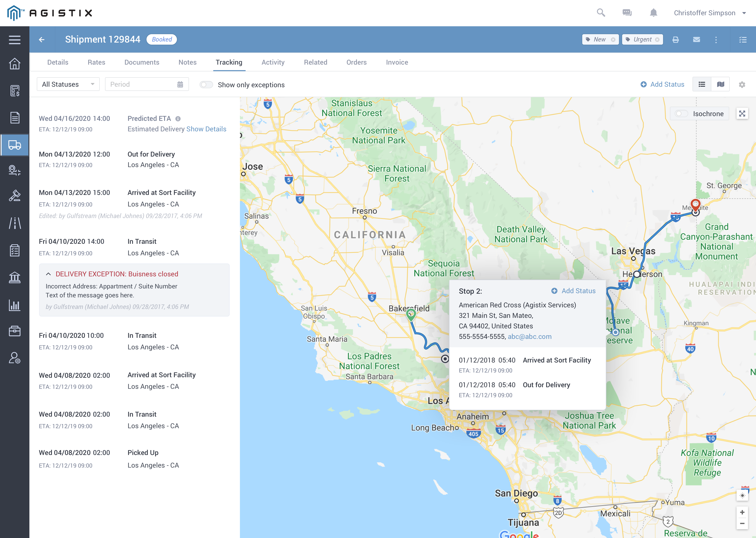
Task: Select the rate calculator icon in sidebar
Action: [15, 90]
